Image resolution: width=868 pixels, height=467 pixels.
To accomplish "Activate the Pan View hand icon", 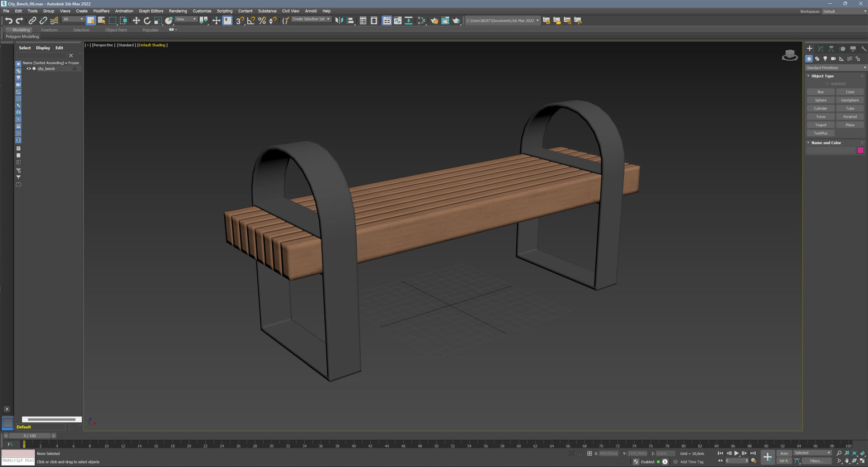I will (847, 461).
